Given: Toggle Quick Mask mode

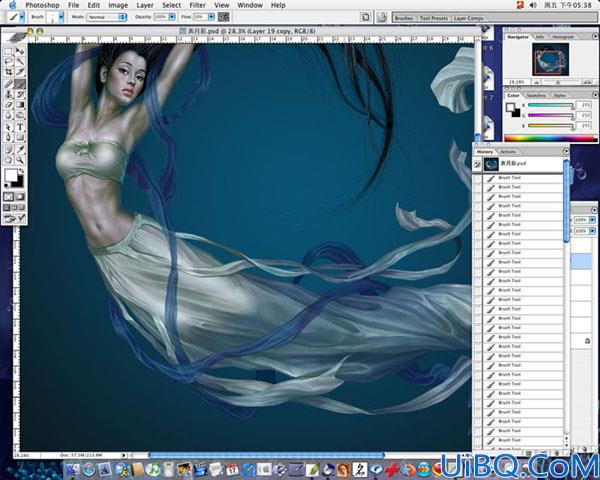Looking at the screenshot, I should 20,197.
